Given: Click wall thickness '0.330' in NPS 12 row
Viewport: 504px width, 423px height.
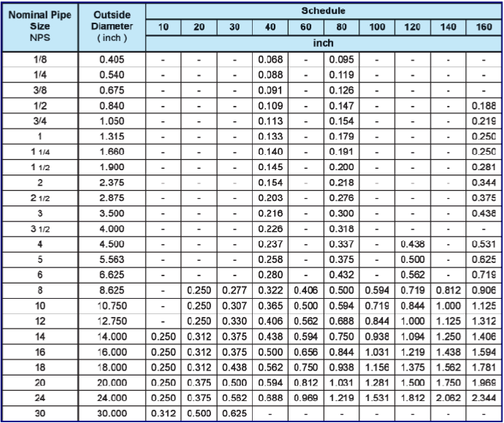Looking at the screenshot, I should (x=234, y=321).
